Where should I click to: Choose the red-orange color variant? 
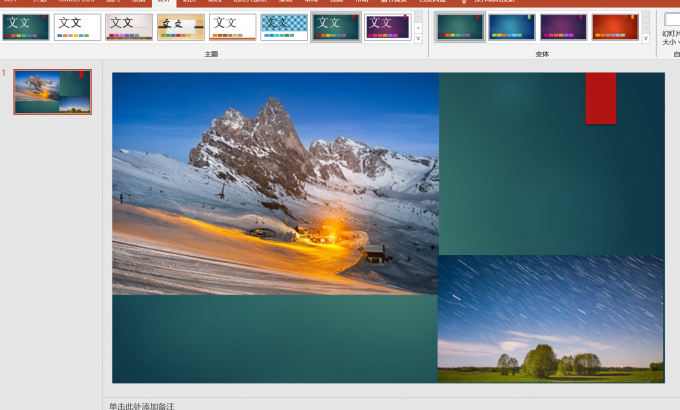[x=615, y=27]
